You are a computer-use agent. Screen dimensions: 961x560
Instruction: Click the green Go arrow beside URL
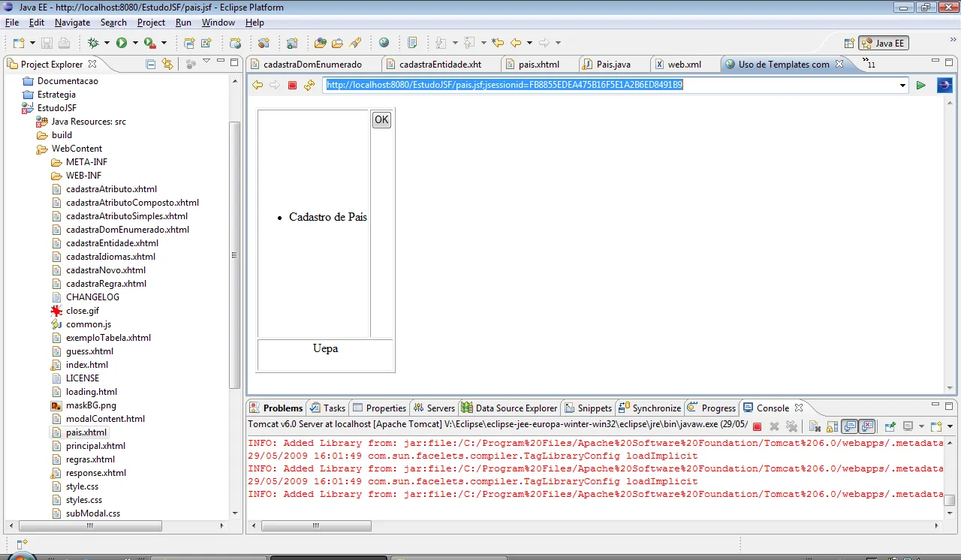[920, 86]
